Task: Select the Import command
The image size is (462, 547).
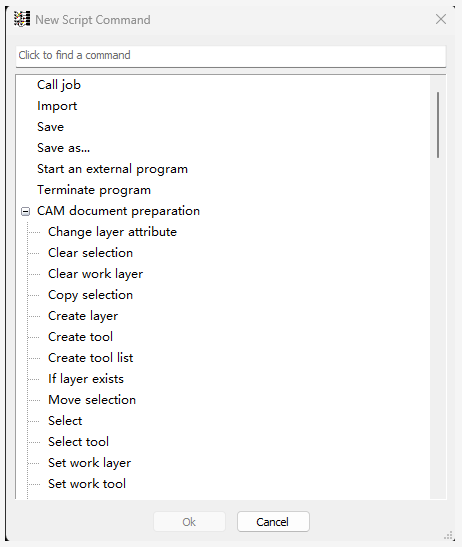Action: click(x=57, y=106)
